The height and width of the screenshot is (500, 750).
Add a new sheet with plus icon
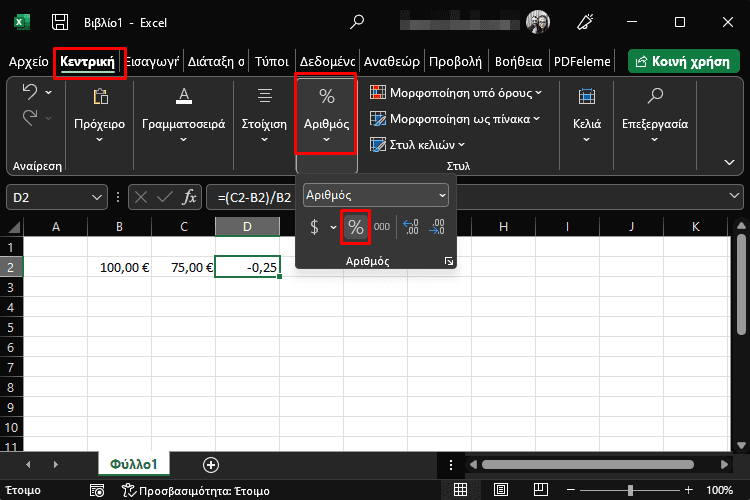click(x=211, y=465)
